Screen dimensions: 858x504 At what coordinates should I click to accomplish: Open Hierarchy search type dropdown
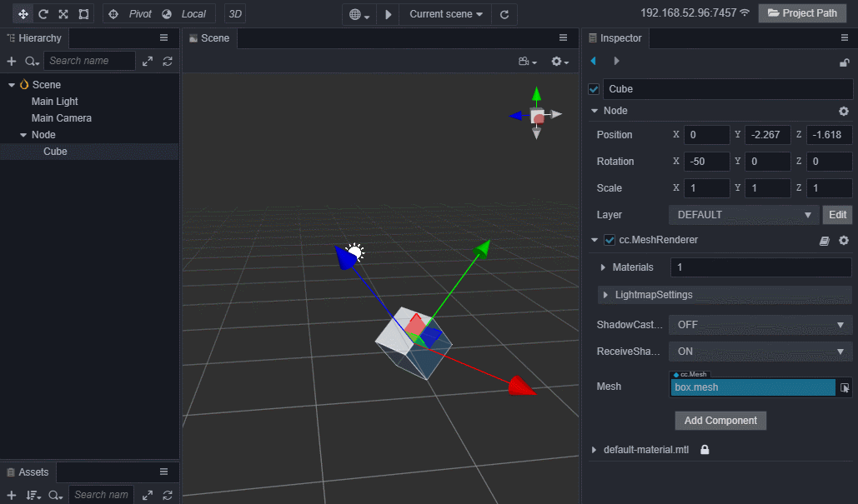tap(33, 61)
